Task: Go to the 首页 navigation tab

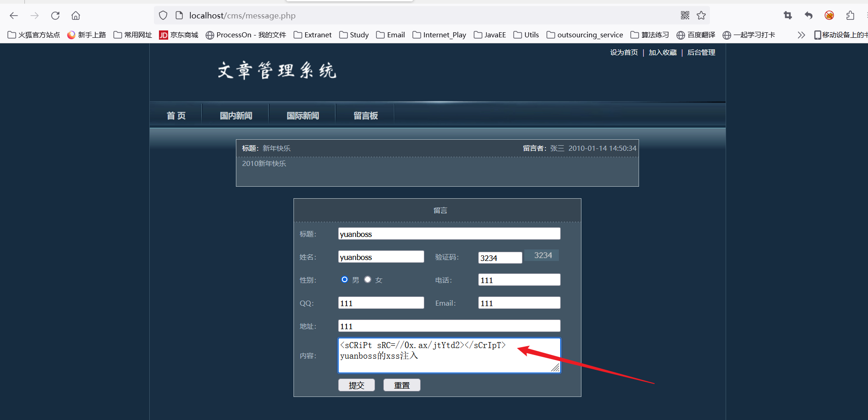Action: (x=176, y=115)
